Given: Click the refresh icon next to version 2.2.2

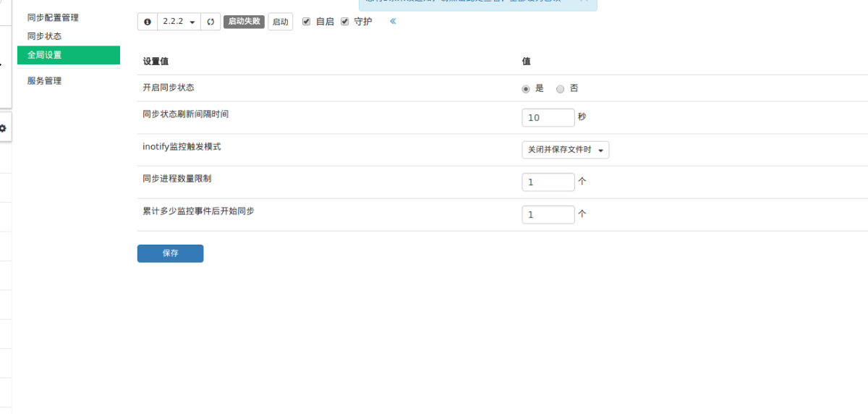Looking at the screenshot, I should point(210,22).
